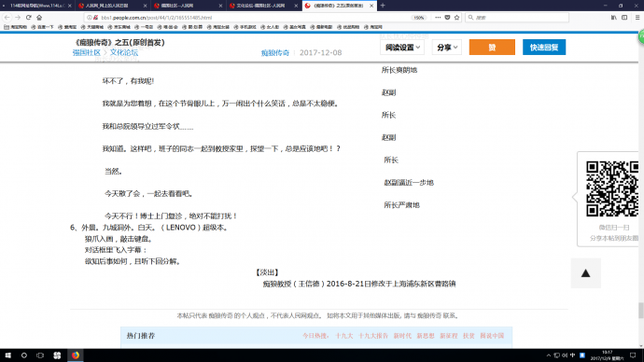The image size is (644, 362).
Task: Click the 【淡出】 text
Action: pos(267,272)
